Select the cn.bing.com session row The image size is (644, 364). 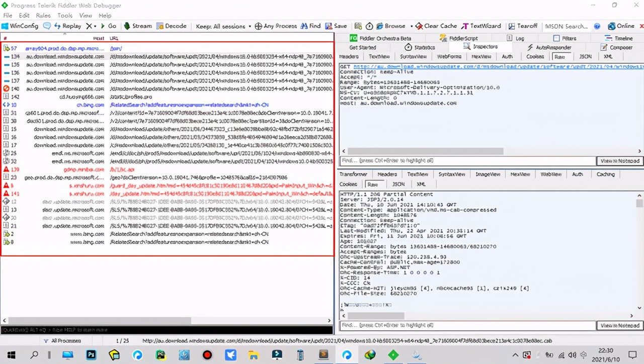[167, 105]
